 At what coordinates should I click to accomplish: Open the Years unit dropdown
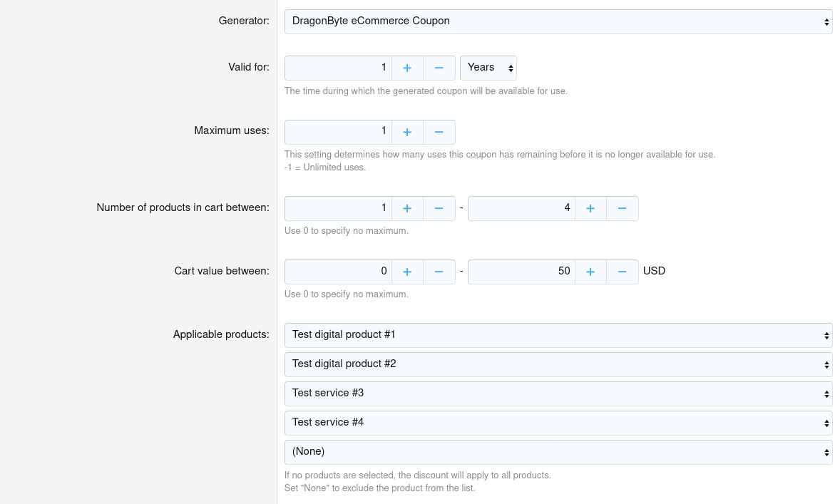coord(488,68)
